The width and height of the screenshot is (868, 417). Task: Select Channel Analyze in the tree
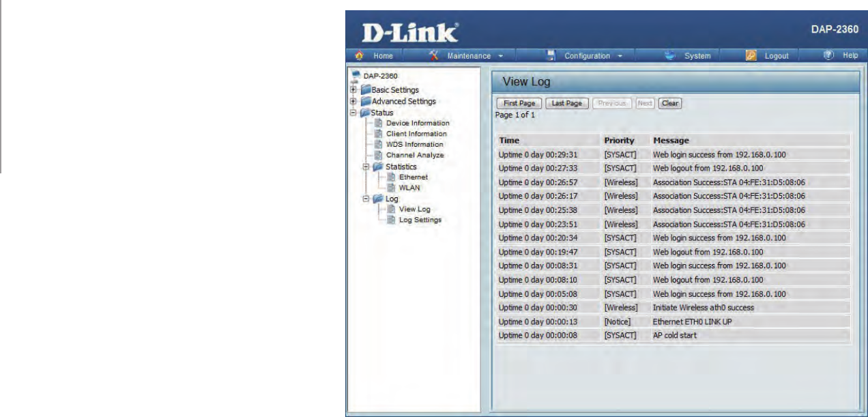[x=415, y=155]
